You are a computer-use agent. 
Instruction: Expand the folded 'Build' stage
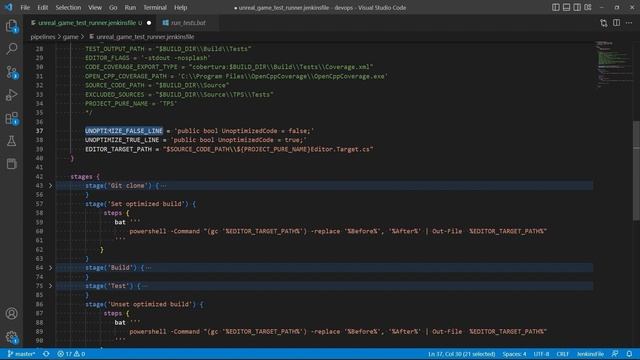(51, 268)
